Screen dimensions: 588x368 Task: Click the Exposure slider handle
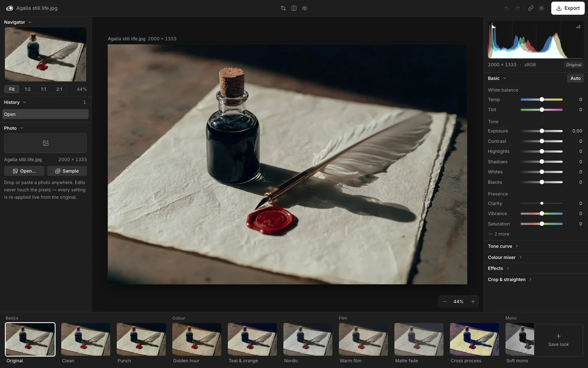(542, 131)
